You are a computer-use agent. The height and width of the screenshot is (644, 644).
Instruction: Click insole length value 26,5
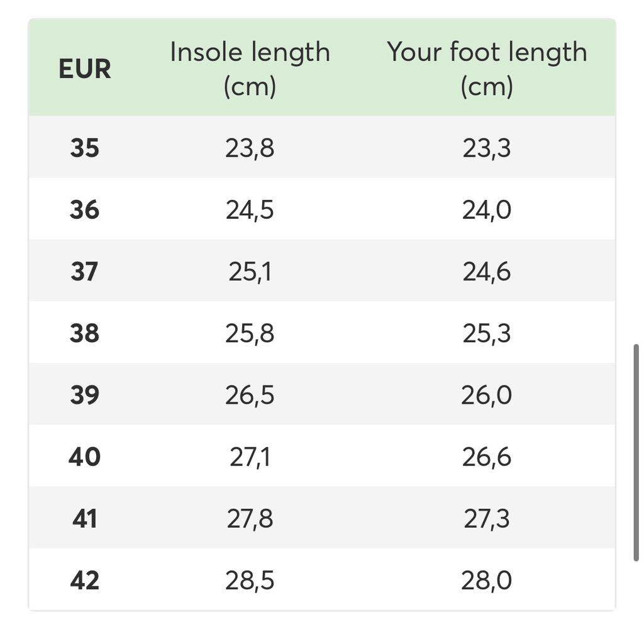[250, 395]
